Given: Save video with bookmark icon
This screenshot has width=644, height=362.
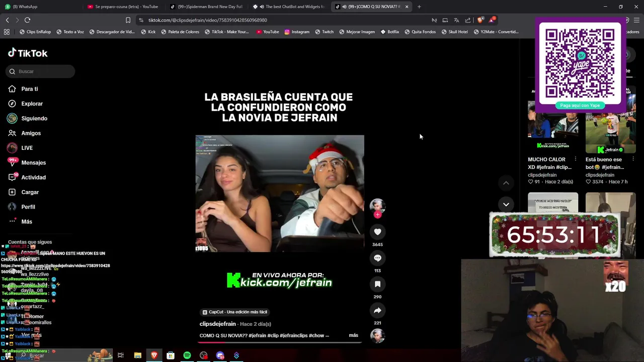Looking at the screenshot, I should coord(377,284).
